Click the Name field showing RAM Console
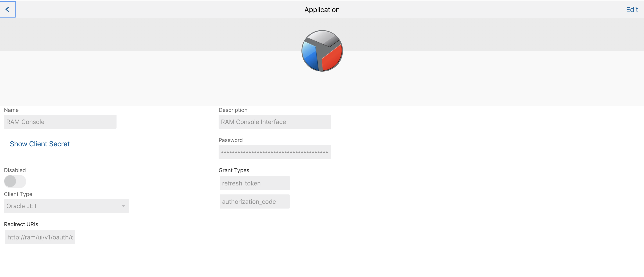Image resolution: width=644 pixels, height=277 pixels. point(60,122)
